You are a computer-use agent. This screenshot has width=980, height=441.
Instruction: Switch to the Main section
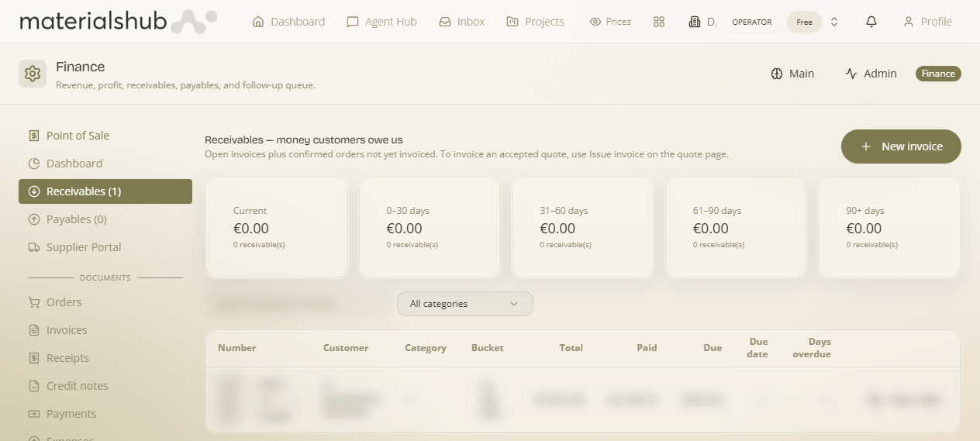792,74
